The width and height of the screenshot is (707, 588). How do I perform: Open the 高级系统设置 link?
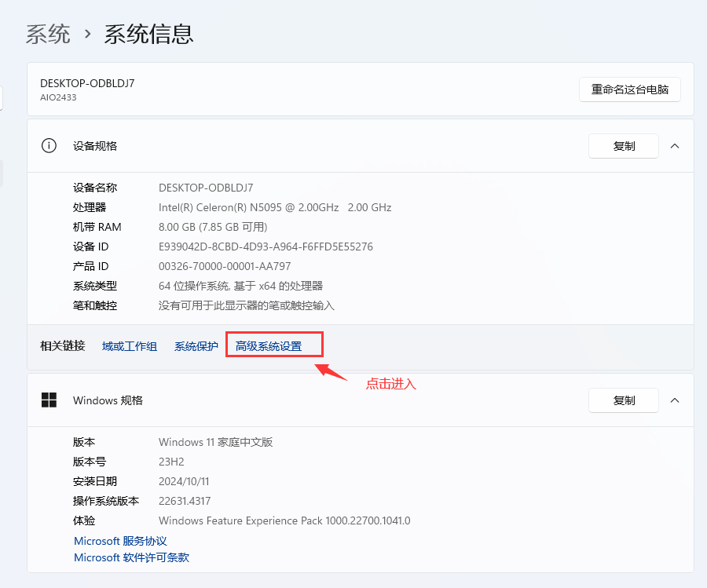coord(269,346)
